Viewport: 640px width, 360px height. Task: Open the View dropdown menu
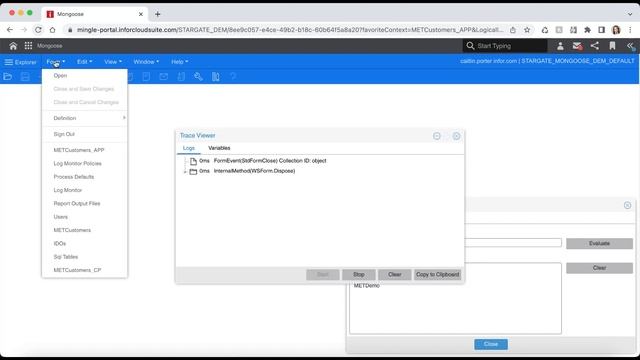(113, 62)
